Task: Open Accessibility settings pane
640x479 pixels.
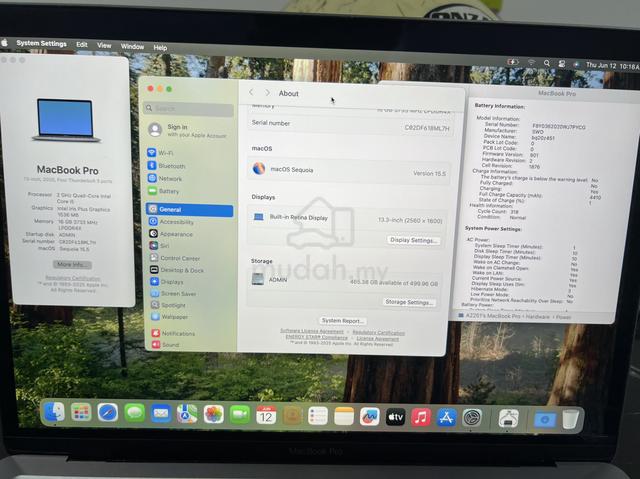Action: pos(189,222)
